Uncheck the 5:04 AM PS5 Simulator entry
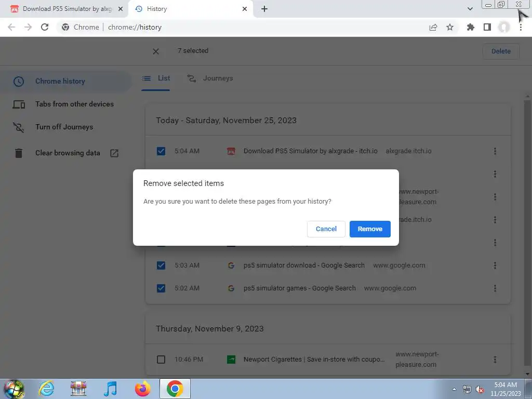Viewport: 532px width, 399px height. click(x=161, y=151)
